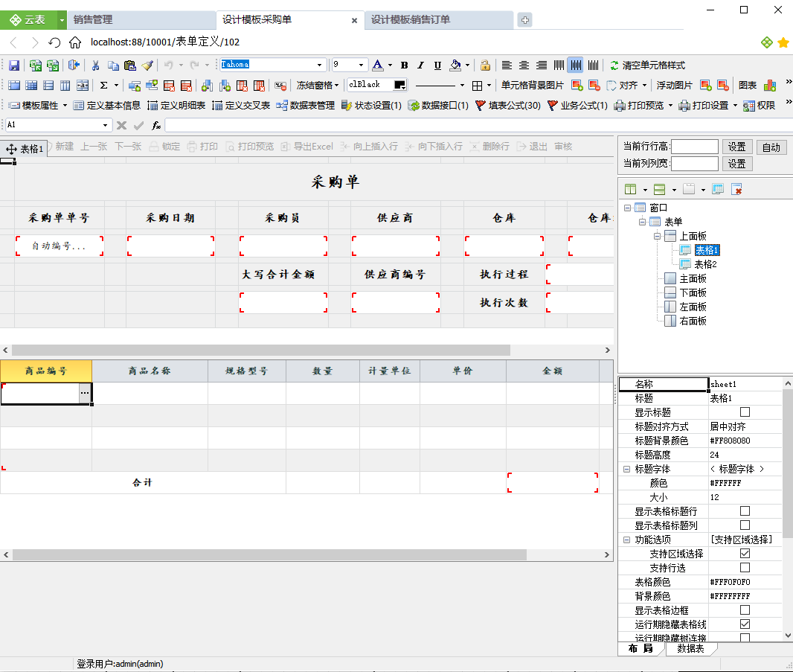Switch to the 销售管理 tab
Viewport: 793px width, 672px height.
pyautogui.click(x=141, y=20)
